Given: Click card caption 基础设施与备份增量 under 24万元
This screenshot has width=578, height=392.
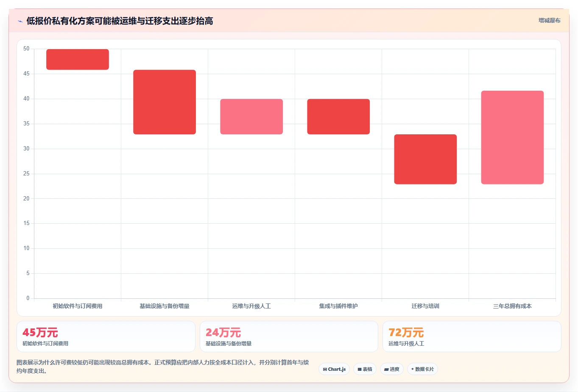Looking at the screenshot, I should (229, 344).
